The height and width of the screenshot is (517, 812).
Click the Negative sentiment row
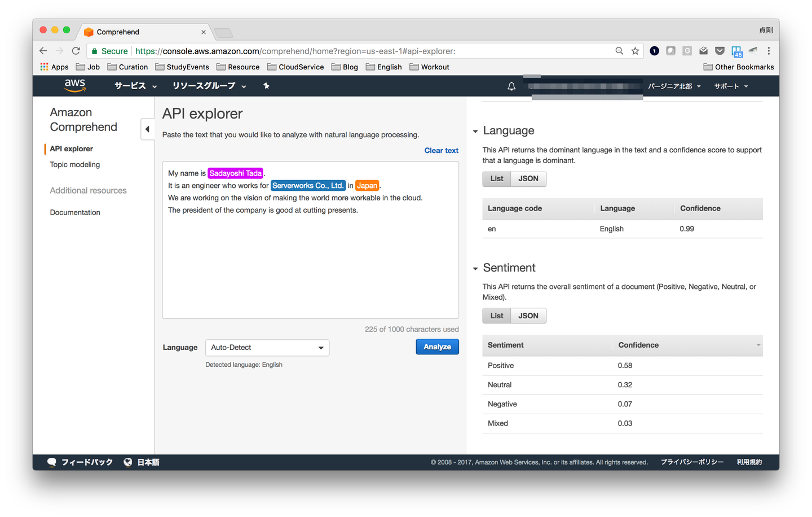coord(623,404)
